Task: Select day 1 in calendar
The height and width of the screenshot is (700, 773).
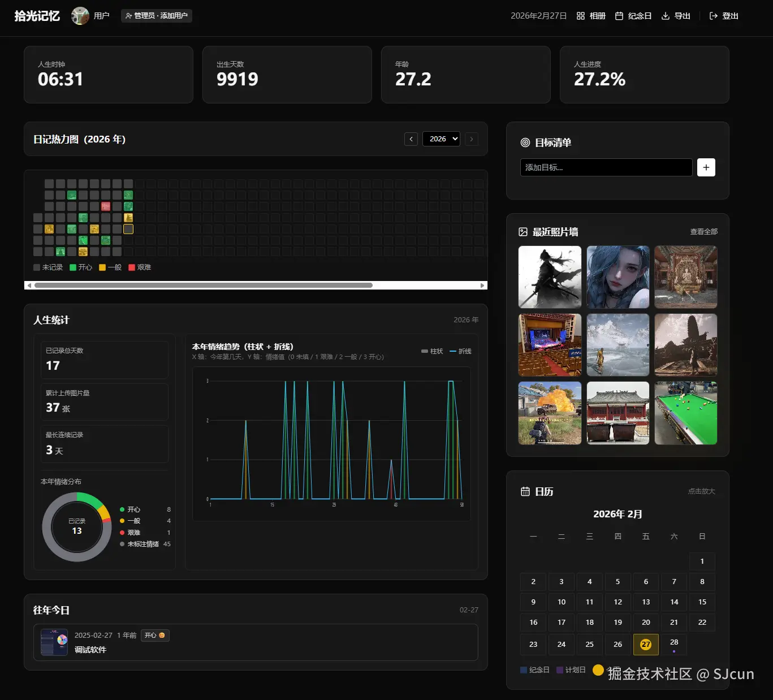Action: pyautogui.click(x=702, y=561)
